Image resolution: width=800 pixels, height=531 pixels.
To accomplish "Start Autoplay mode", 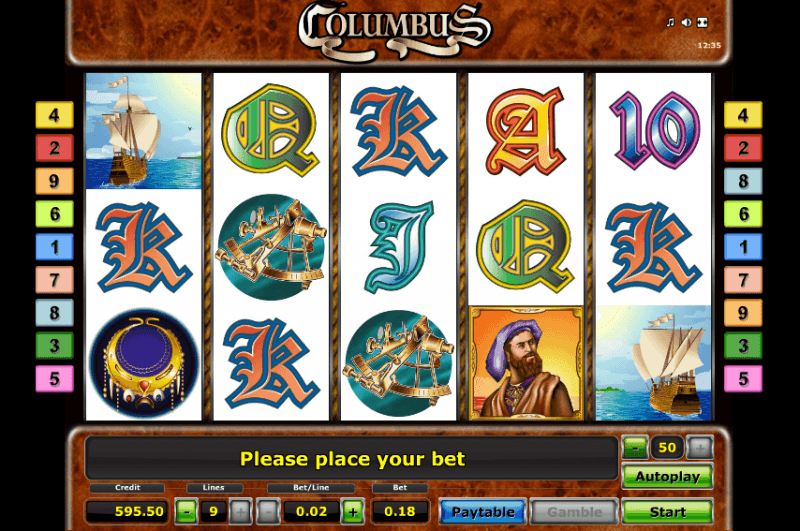I will pyautogui.click(x=667, y=477).
